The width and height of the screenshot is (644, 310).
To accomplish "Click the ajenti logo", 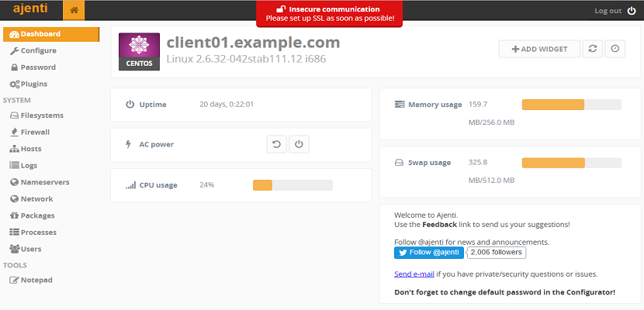I will 30,9.
